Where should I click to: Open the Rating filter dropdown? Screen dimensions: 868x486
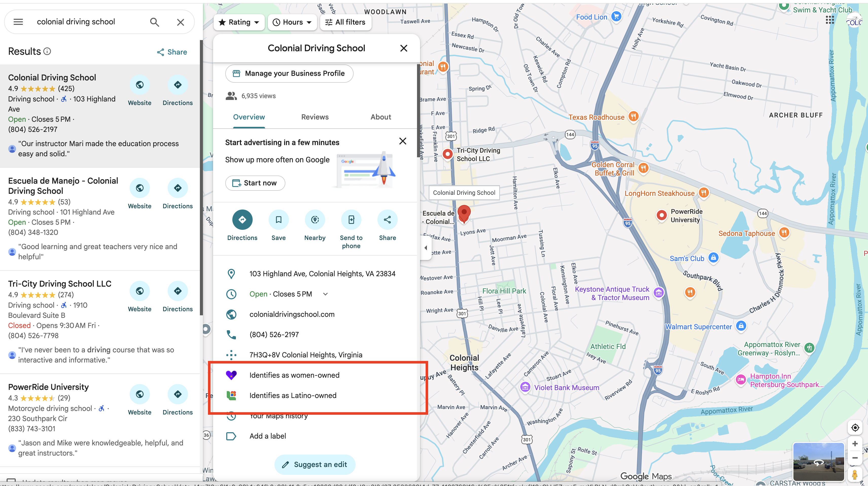[x=239, y=22]
